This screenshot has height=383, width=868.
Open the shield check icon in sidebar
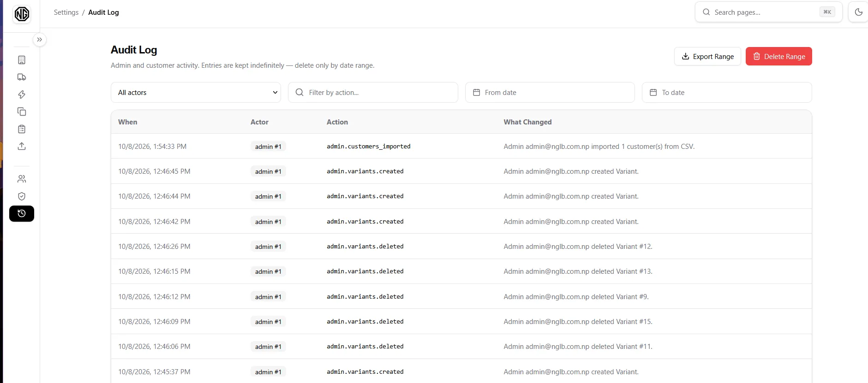tap(22, 196)
